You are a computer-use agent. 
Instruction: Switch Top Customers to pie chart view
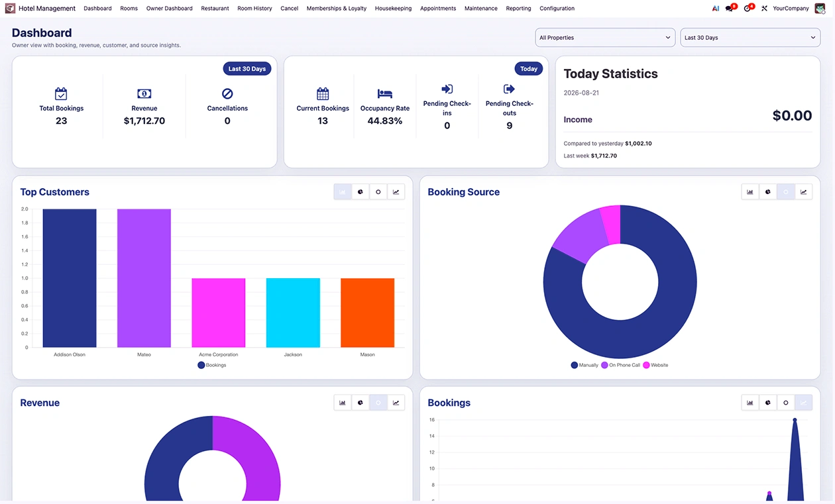tap(361, 192)
